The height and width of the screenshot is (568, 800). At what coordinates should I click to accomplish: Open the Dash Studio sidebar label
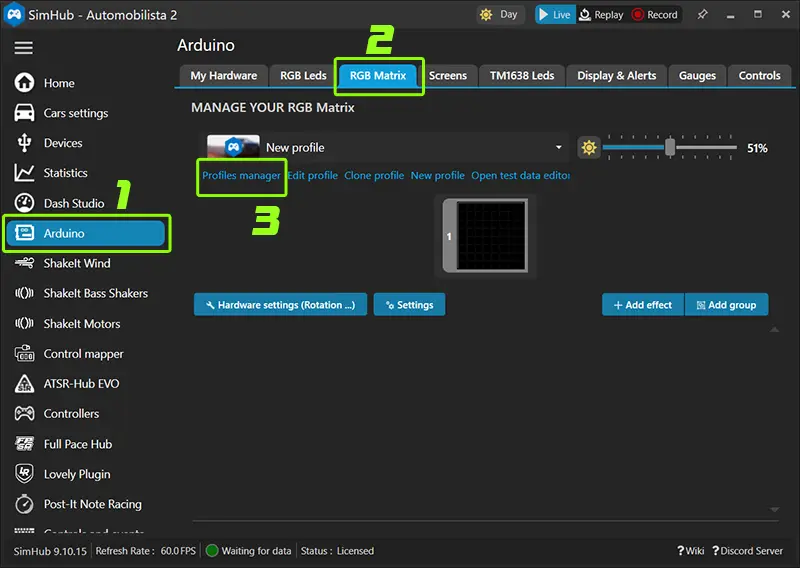tap(74, 203)
